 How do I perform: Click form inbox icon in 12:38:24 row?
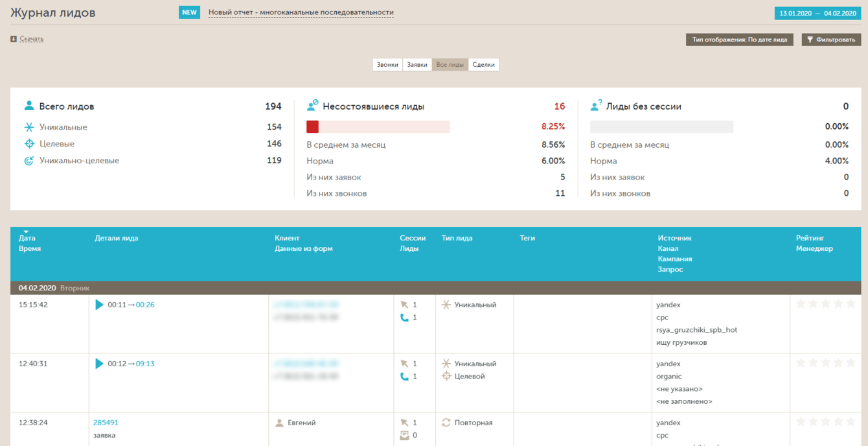click(x=404, y=436)
